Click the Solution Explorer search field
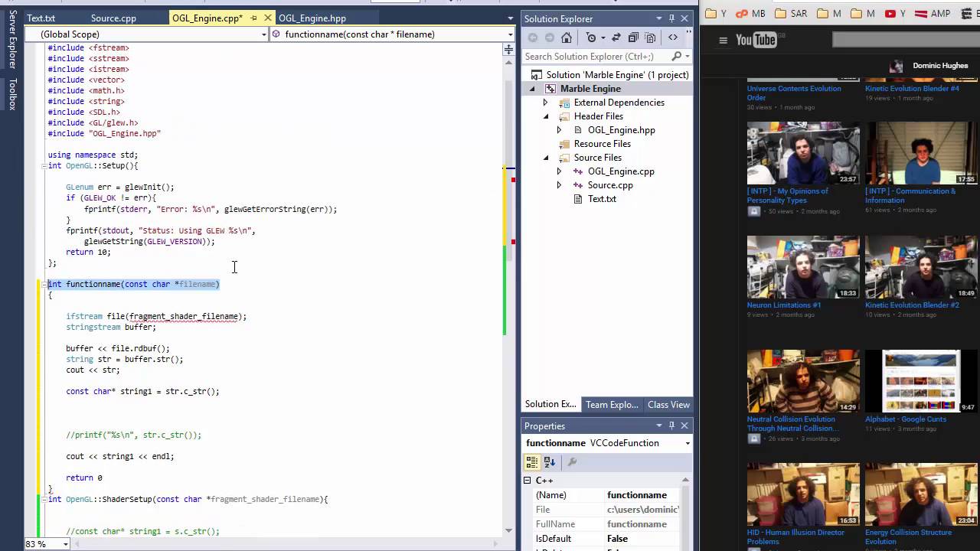 click(596, 57)
